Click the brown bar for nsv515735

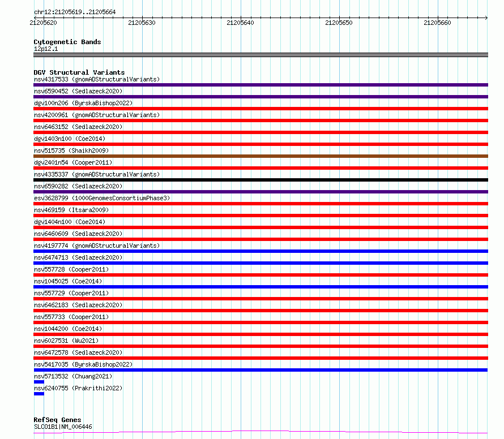coord(260,156)
